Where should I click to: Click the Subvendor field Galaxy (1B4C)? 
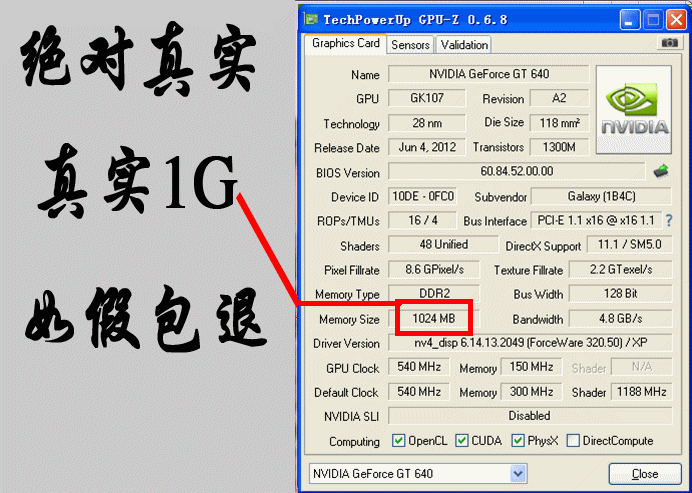tap(601, 196)
